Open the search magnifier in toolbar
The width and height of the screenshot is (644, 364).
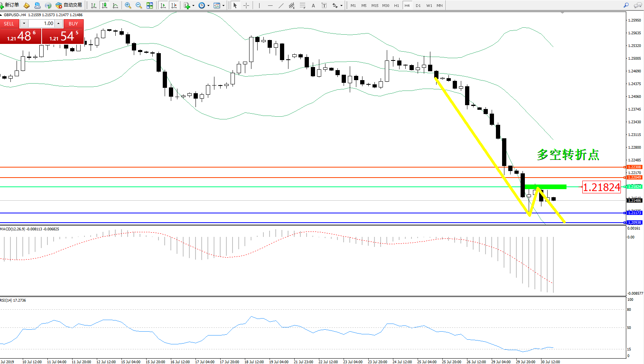coord(626,5)
